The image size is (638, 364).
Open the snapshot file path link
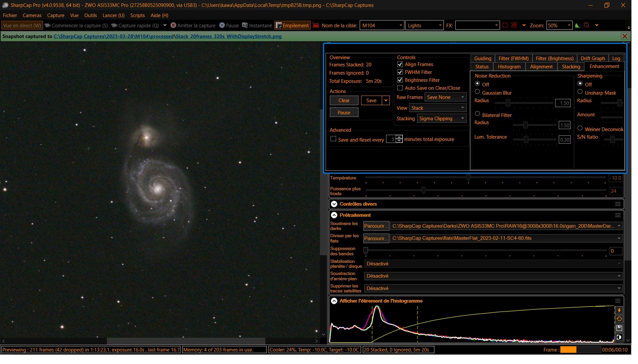pyautogui.click(x=167, y=36)
